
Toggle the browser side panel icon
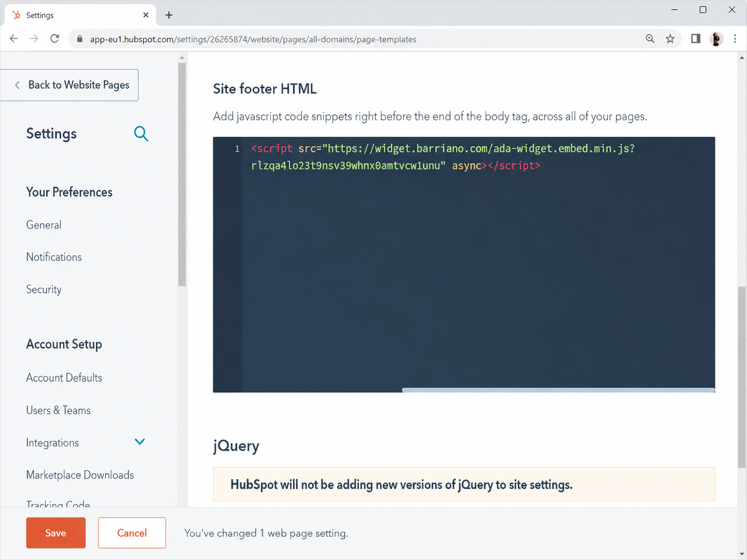695,39
